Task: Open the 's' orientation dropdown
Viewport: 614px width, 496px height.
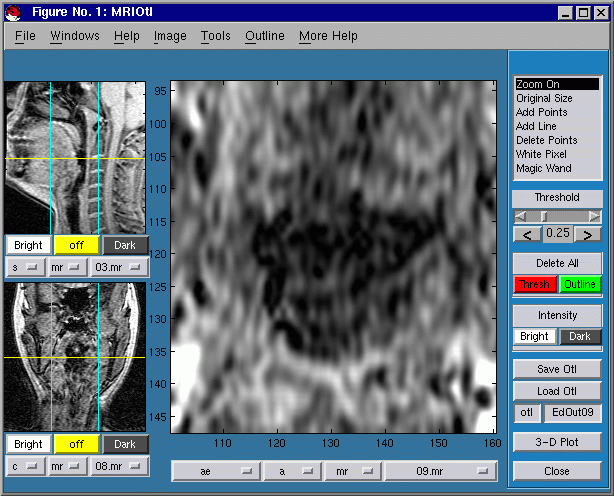Action: 26,267
